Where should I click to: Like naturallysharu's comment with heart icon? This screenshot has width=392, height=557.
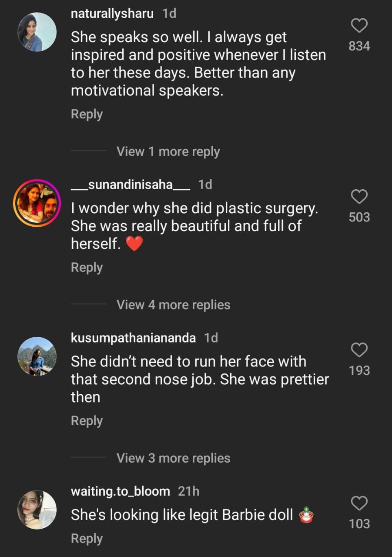click(x=359, y=26)
